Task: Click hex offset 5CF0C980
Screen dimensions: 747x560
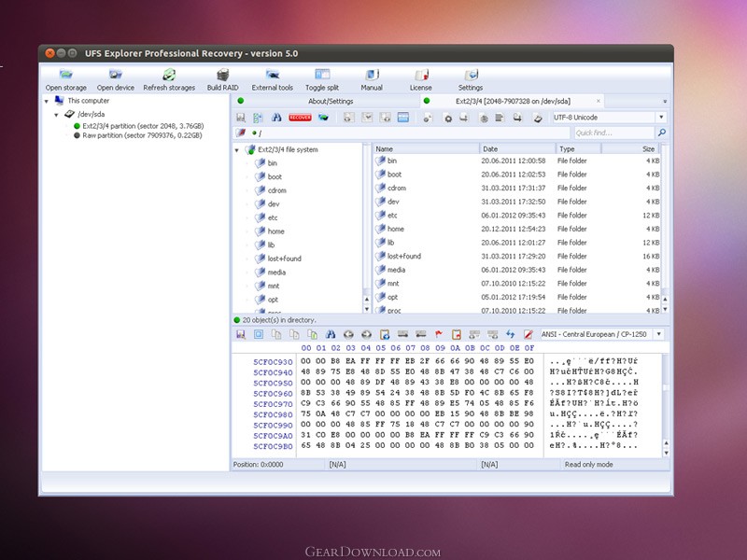Action: (273, 414)
